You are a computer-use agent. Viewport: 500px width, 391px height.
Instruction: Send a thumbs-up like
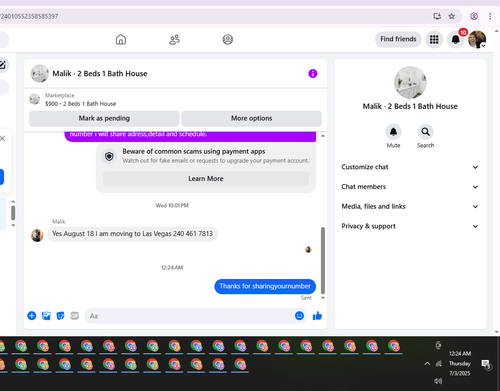coord(317,316)
